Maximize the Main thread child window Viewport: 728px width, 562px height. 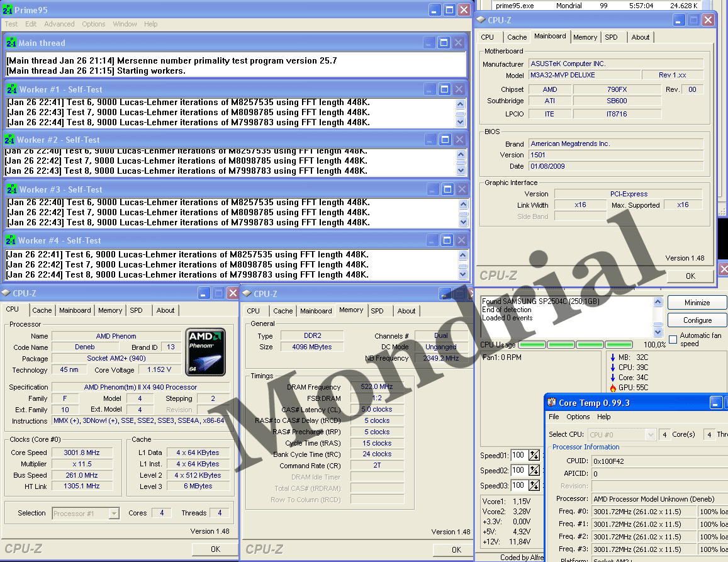[444, 43]
